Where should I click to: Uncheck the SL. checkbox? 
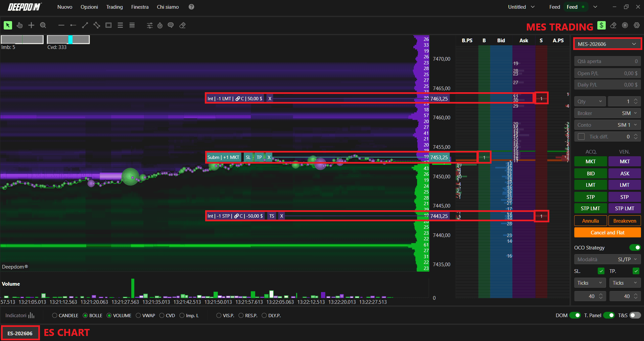click(x=601, y=271)
